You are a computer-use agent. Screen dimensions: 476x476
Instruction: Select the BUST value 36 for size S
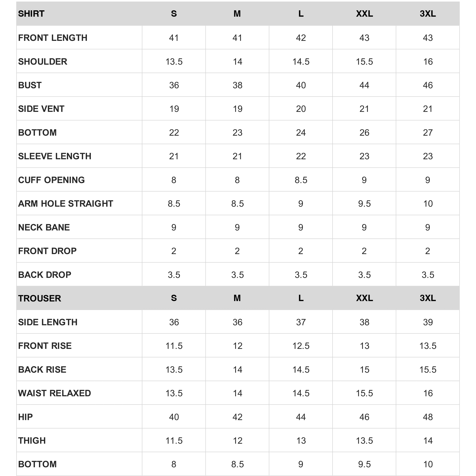point(174,85)
